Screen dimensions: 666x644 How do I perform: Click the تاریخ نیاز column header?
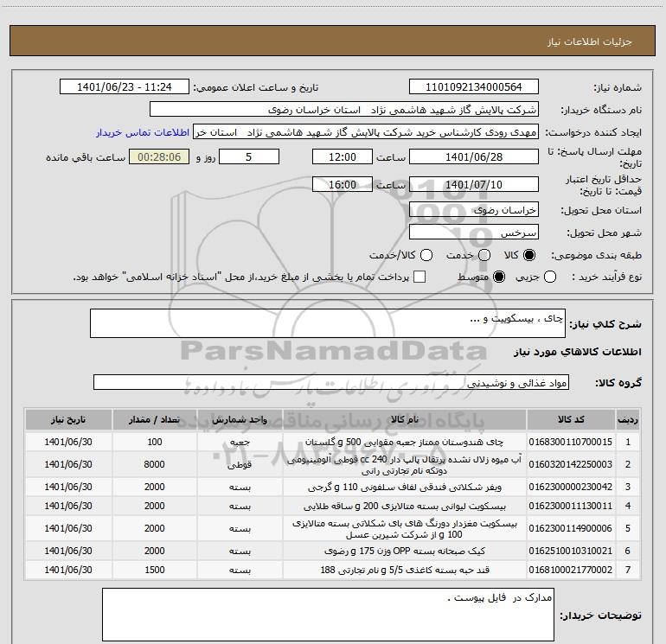[68, 420]
